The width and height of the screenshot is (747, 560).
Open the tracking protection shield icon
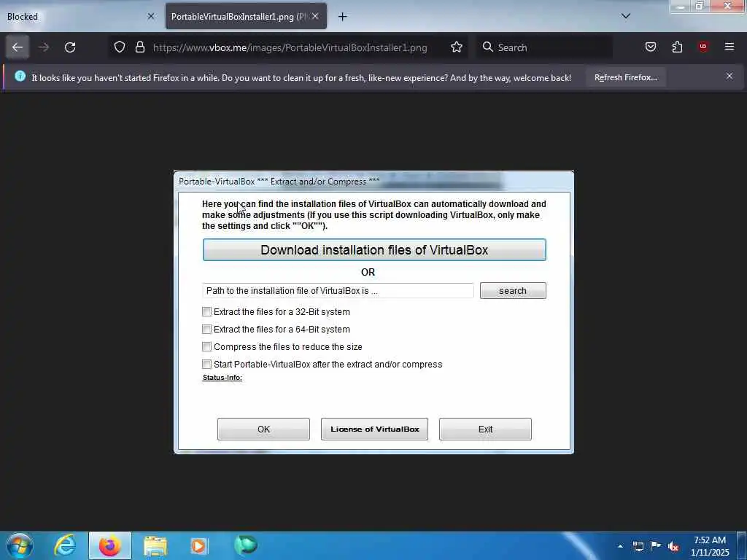120,47
